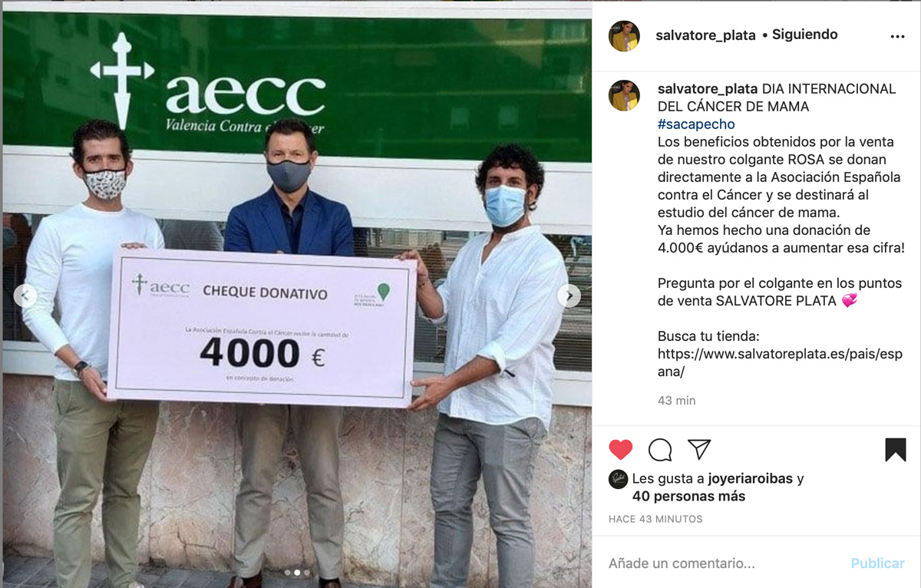
Task: Open the three-dot more options menu
Action: pyautogui.click(x=897, y=36)
